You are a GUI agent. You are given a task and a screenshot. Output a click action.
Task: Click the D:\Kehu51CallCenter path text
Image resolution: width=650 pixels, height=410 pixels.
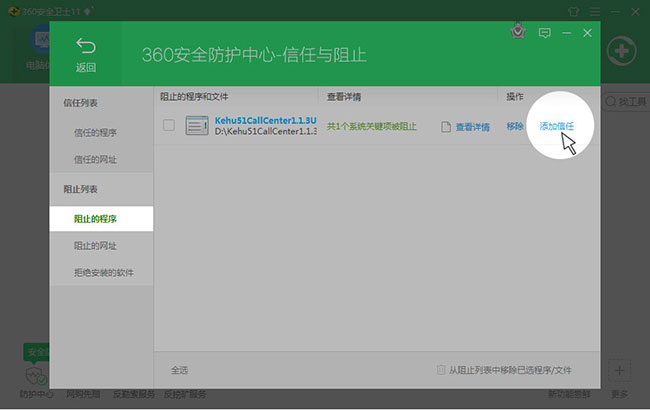[266, 131]
